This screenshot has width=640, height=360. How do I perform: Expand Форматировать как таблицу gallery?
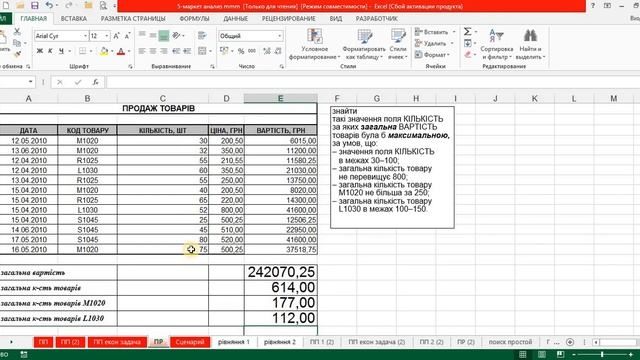tap(364, 44)
